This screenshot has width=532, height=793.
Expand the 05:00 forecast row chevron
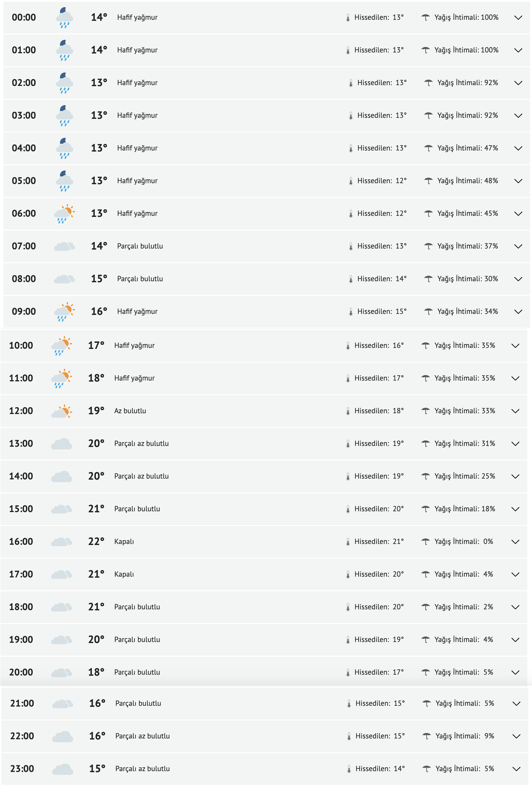tap(518, 181)
